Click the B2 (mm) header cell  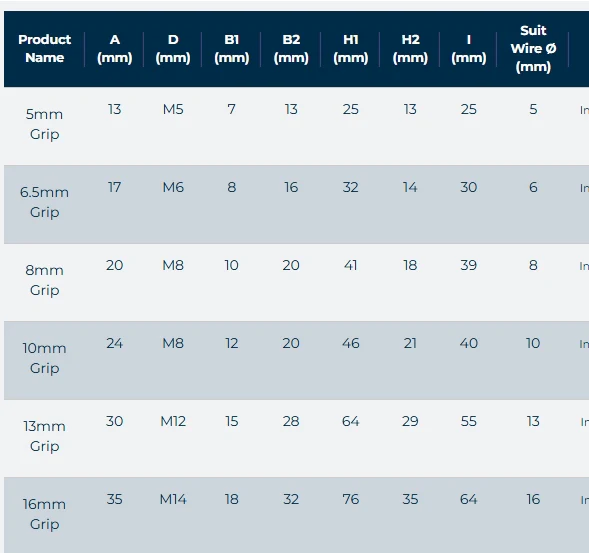291,49
